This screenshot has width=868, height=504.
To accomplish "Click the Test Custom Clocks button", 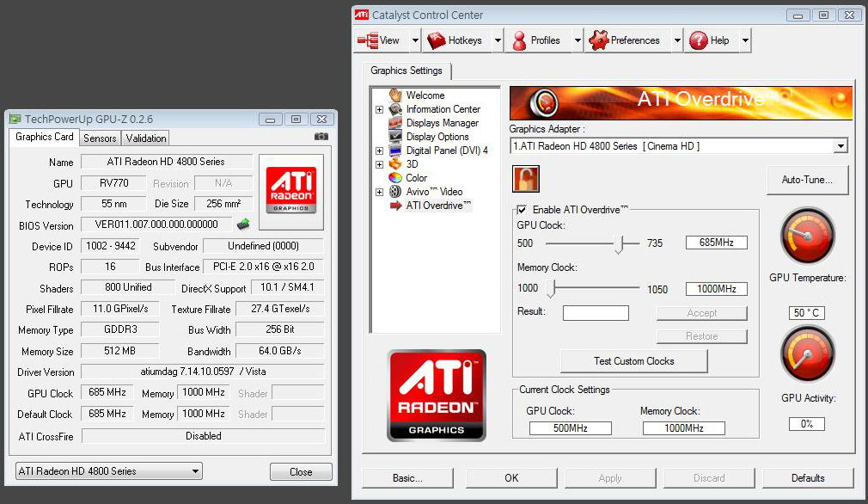I will click(x=634, y=361).
